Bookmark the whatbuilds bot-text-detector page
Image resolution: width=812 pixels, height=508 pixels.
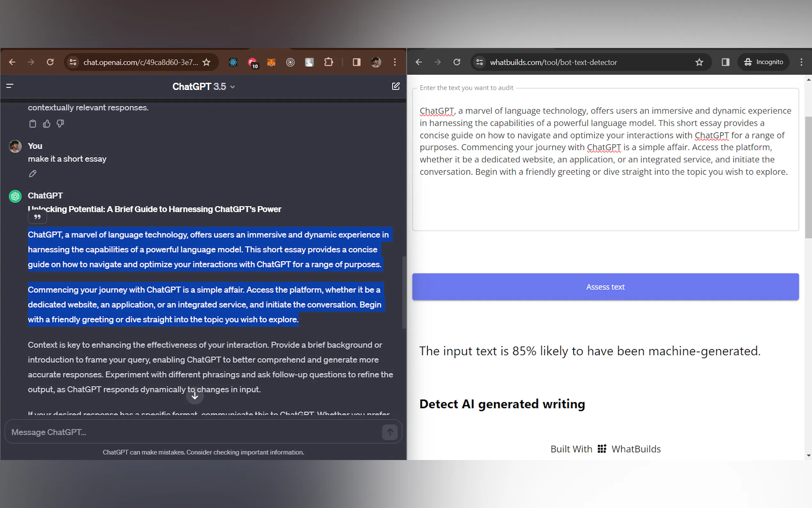[699, 62]
